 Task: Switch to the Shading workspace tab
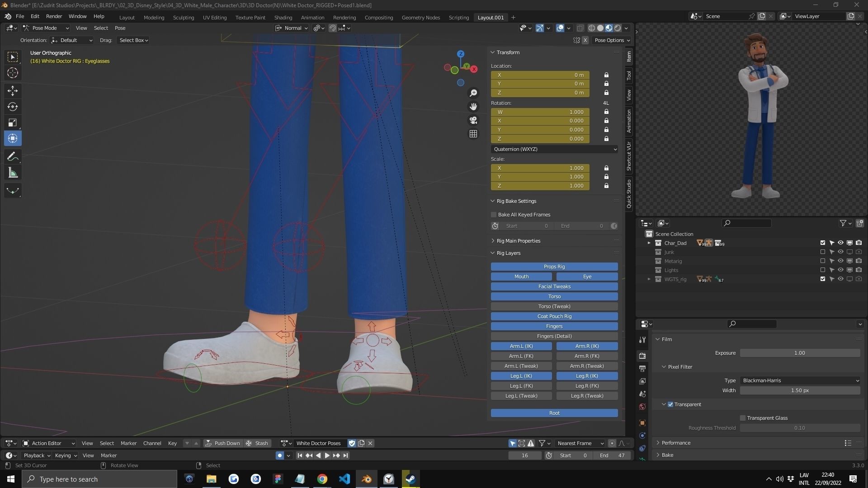(x=283, y=17)
